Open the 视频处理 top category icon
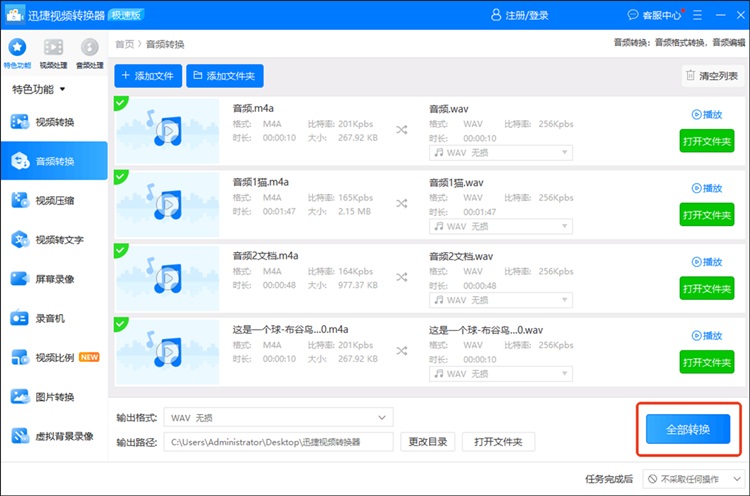 [53, 53]
